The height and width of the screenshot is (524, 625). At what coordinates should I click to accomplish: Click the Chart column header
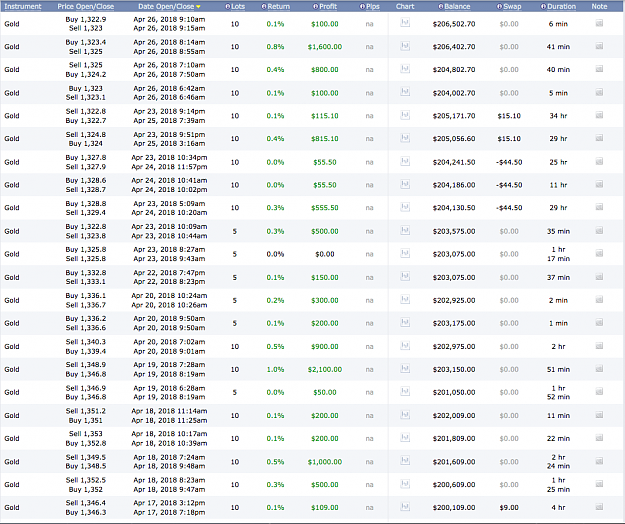[405, 6]
